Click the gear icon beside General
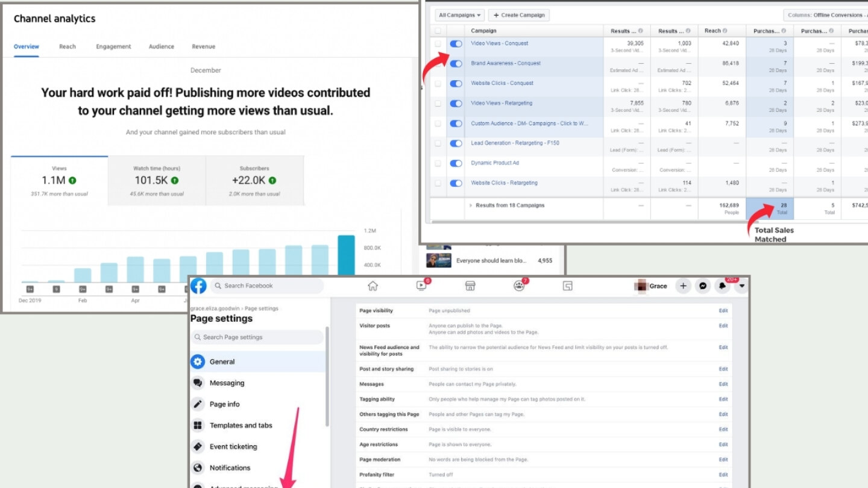 pyautogui.click(x=198, y=361)
